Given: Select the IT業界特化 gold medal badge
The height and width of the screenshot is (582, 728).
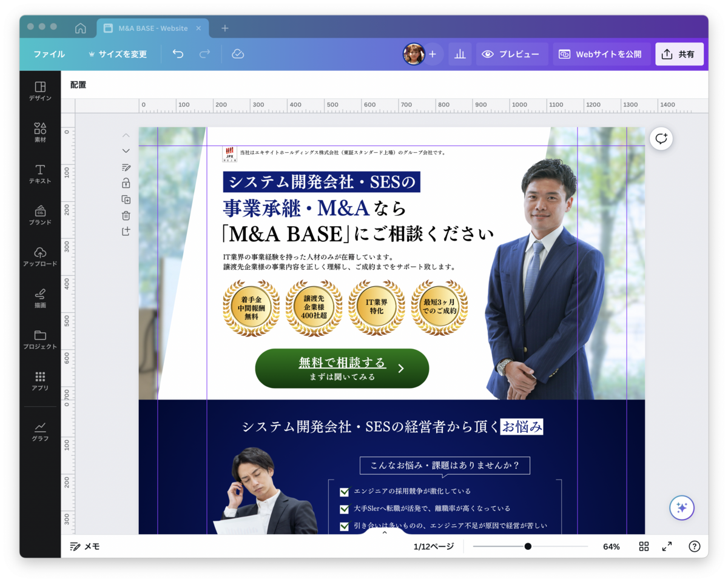Looking at the screenshot, I should click(x=376, y=308).
